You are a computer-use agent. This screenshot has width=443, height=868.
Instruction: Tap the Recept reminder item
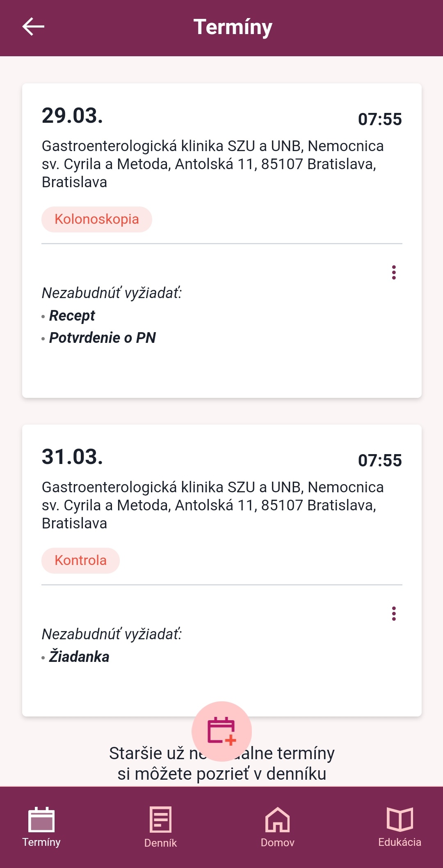(72, 316)
